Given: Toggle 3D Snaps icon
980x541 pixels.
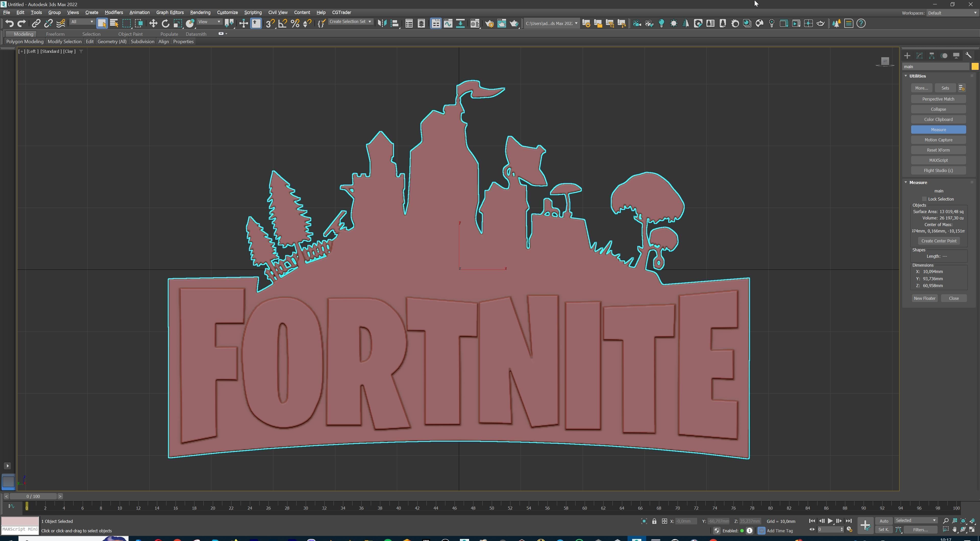Looking at the screenshot, I should pos(270,23).
